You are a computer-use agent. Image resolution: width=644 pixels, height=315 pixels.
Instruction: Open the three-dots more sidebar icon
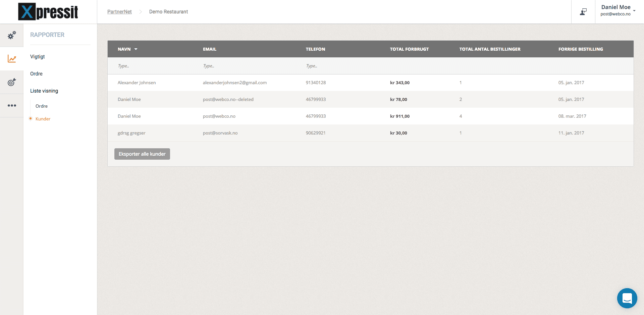tap(12, 105)
